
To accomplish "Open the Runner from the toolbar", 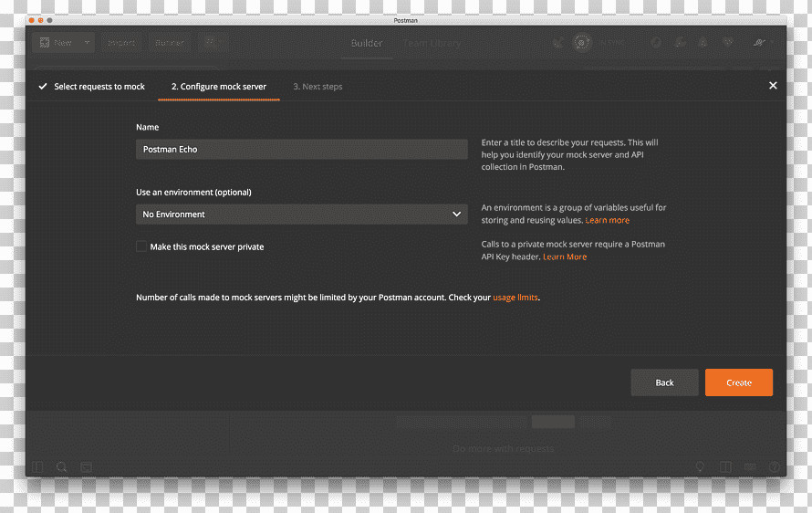I will click(x=170, y=43).
